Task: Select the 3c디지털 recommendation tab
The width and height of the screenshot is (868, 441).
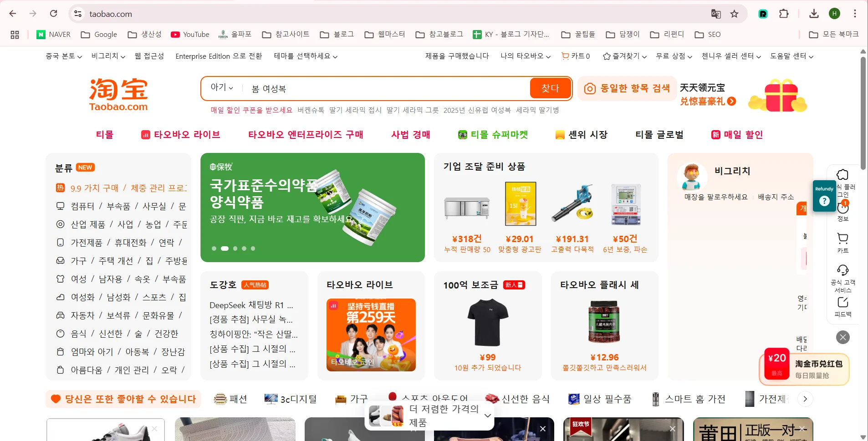Action: pos(291,399)
